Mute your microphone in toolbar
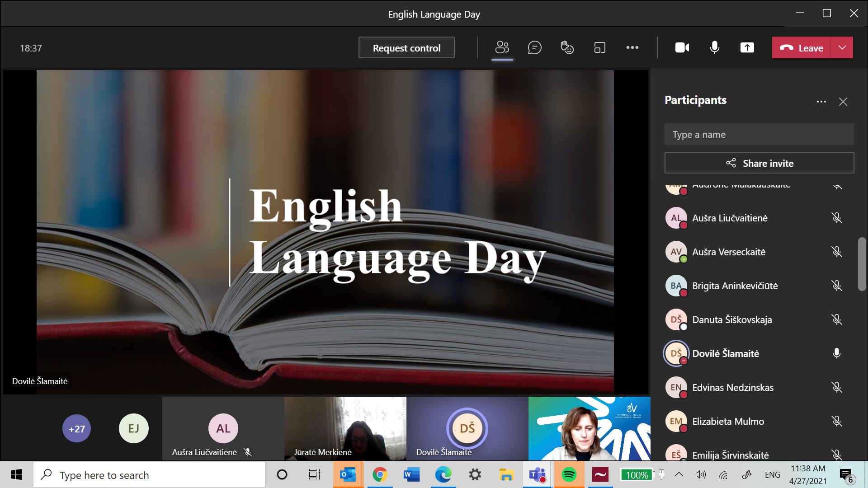The image size is (868, 488). [x=714, y=47]
